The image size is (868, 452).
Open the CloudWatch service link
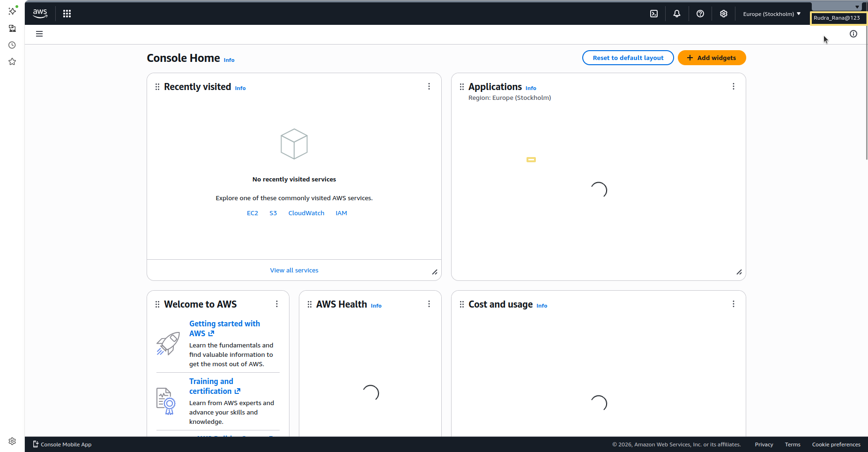coord(306,213)
